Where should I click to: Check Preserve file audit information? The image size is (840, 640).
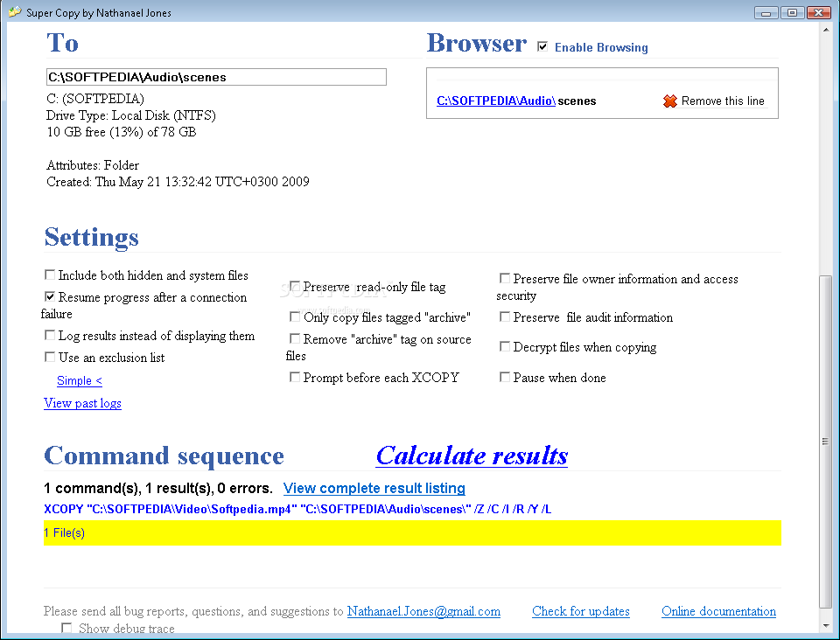click(505, 317)
